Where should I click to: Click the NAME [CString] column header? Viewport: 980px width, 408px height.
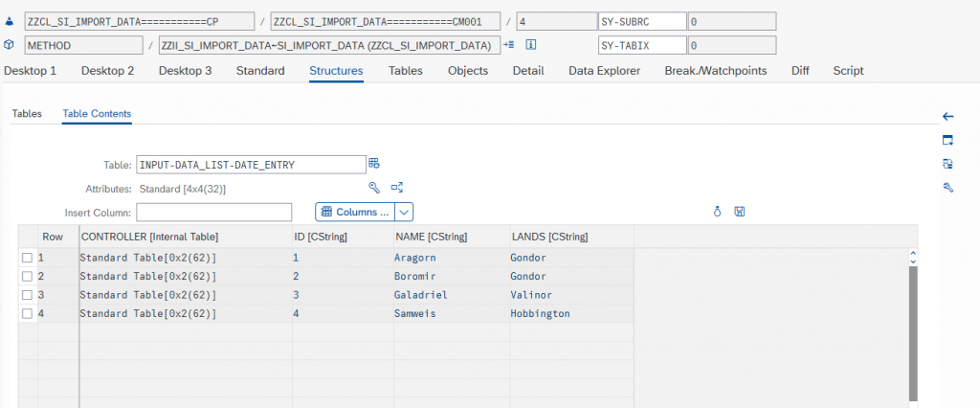coord(452,237)
